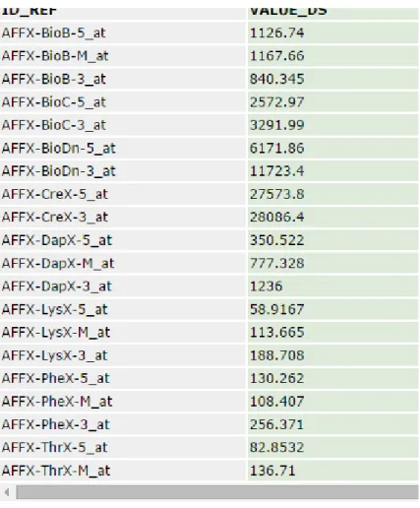Click the value 188.708 cell

[333, 355]
